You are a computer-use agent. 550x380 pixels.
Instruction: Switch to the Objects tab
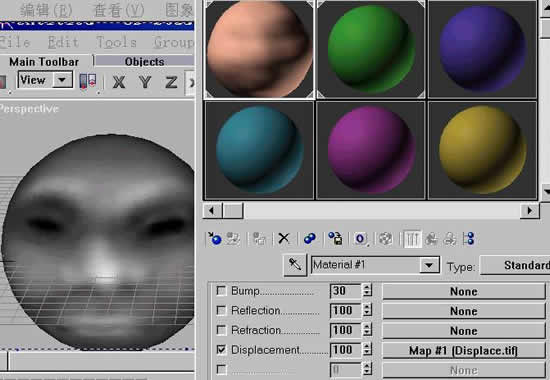145,61
